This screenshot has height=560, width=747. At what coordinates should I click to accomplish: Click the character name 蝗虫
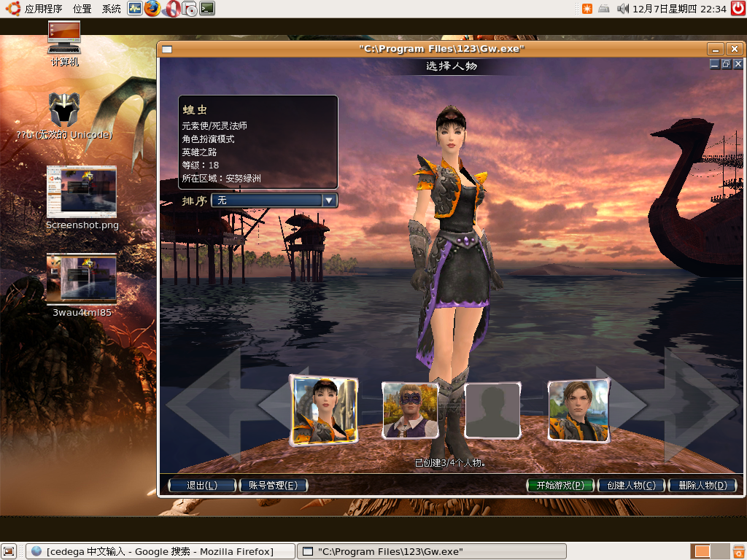point(195,110)
